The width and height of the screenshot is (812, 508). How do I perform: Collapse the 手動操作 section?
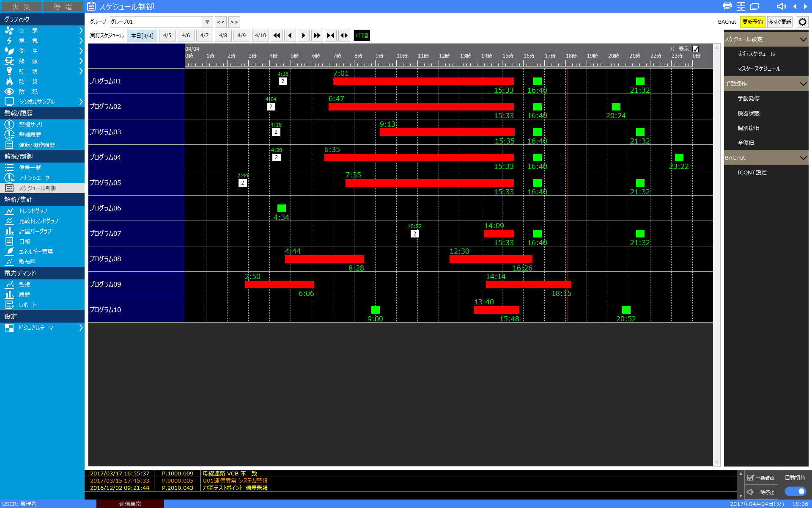point(803,83)
